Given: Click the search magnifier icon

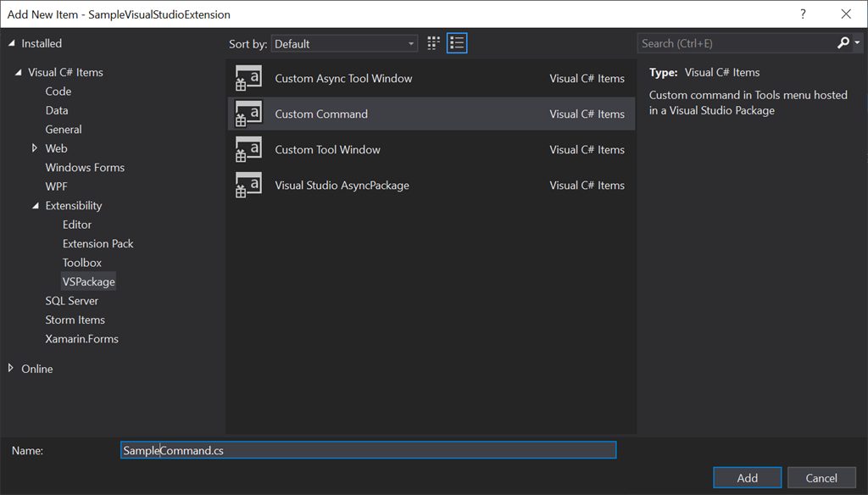Looking at the screenshot, I should [x=843, y=43].
